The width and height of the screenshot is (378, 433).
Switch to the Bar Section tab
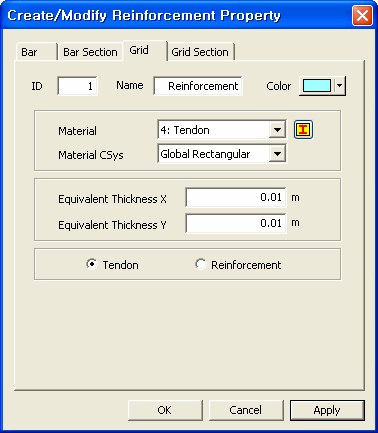(90, 52)
